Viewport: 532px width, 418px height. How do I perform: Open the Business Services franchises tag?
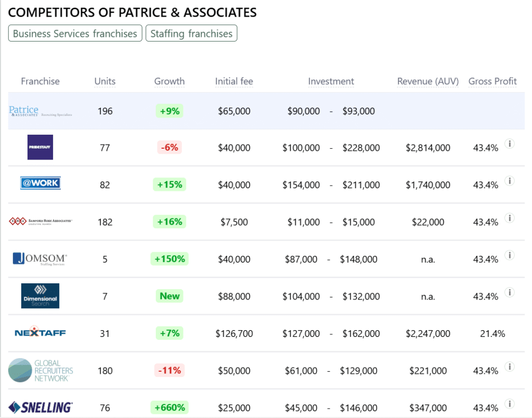point(75,33)
